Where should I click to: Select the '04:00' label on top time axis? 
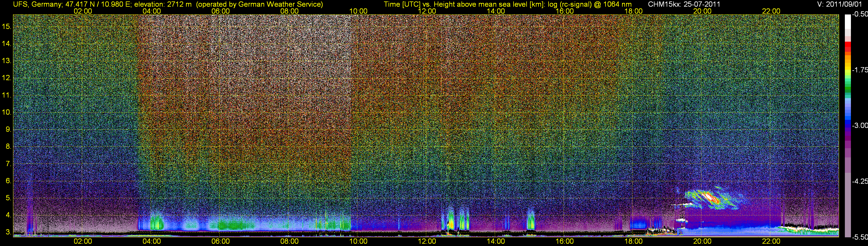pyautogui.click(x=152, y=11)
